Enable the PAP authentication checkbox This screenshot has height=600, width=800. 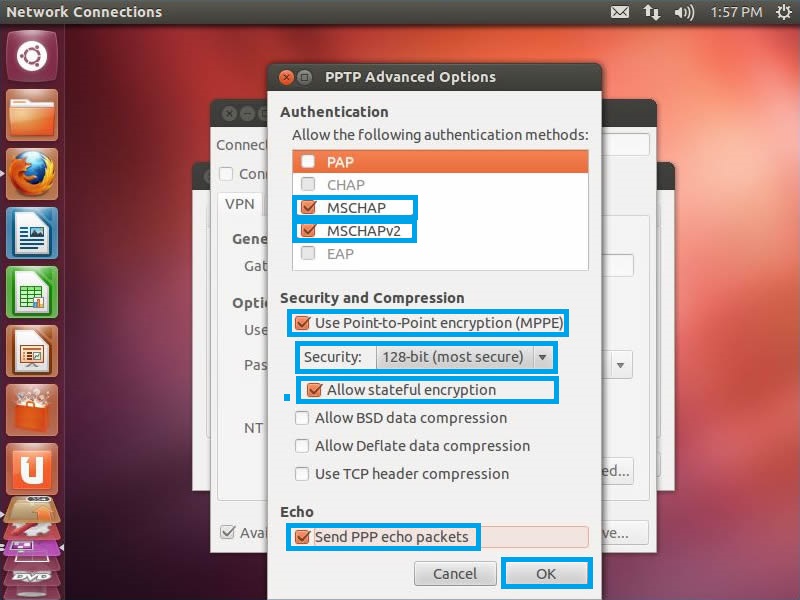point(308,161)
